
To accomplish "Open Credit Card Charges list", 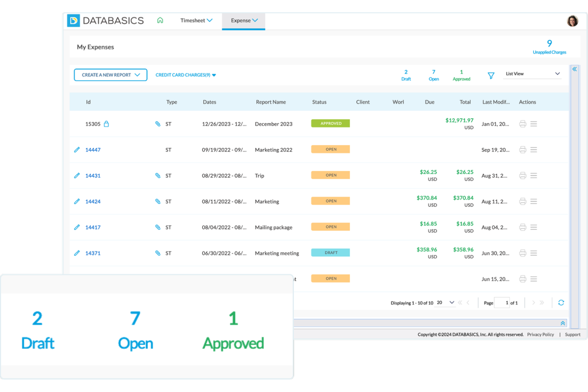I will 185,75.
